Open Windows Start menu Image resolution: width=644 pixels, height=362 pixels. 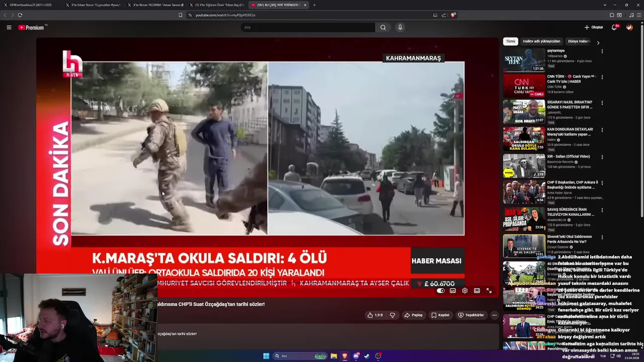click(x=266, y=356)
